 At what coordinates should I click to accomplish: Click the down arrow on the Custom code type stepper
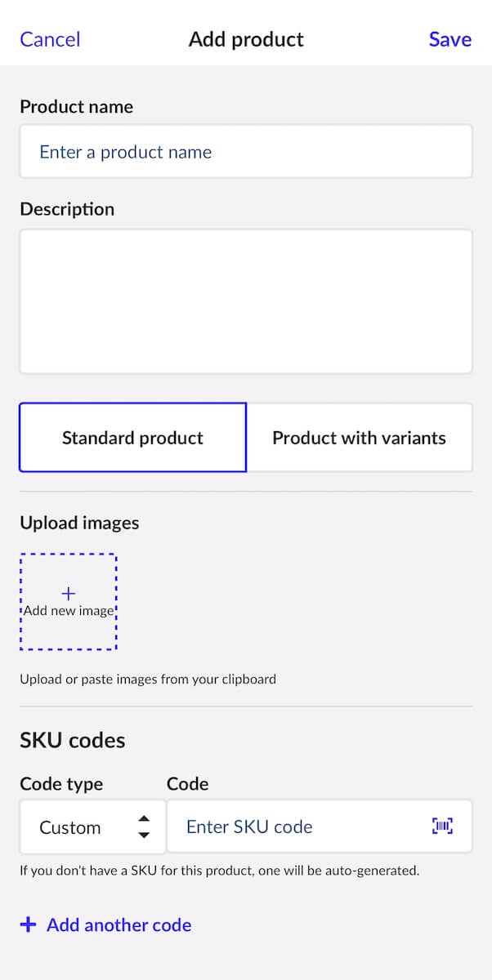pyautogui.click(x=144, y=834)
